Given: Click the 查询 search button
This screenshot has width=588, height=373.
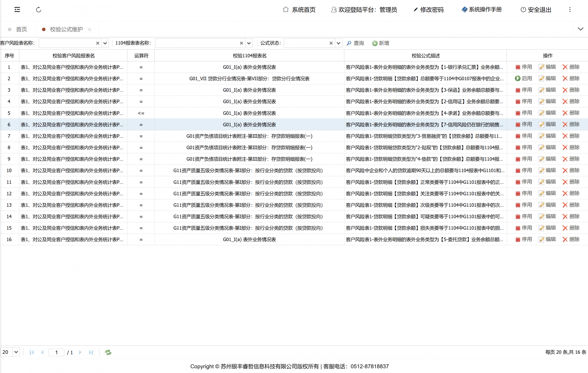Looking at the screenshot, I should (355, 43).
